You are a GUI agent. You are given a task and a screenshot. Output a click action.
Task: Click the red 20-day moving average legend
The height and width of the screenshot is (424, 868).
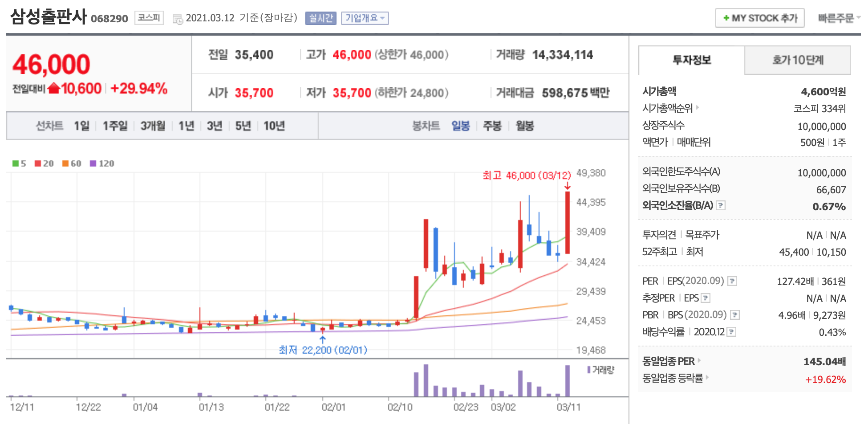tap(44, 163)
